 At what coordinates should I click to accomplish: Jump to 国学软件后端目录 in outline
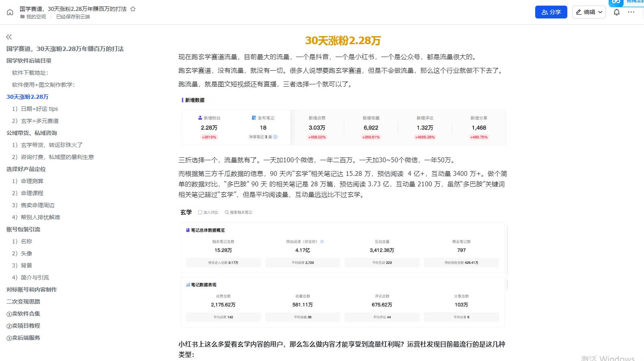pyautogui.click(x=29, y=61)
